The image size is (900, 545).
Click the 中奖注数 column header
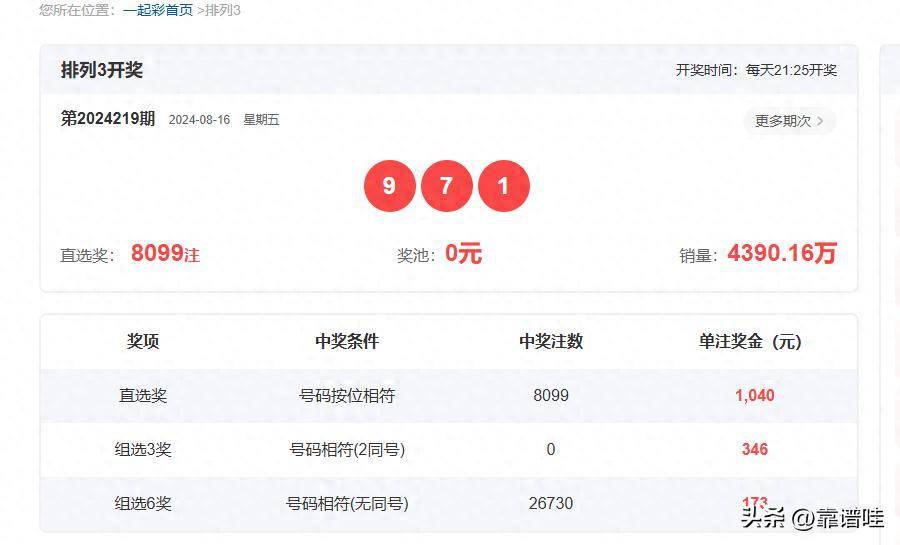551,341
